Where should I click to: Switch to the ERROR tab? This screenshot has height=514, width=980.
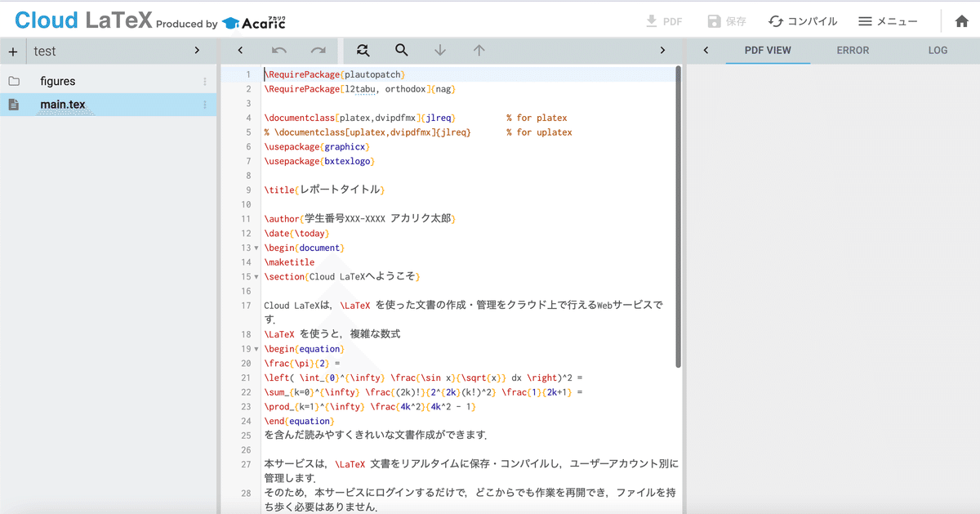point(853,51)
